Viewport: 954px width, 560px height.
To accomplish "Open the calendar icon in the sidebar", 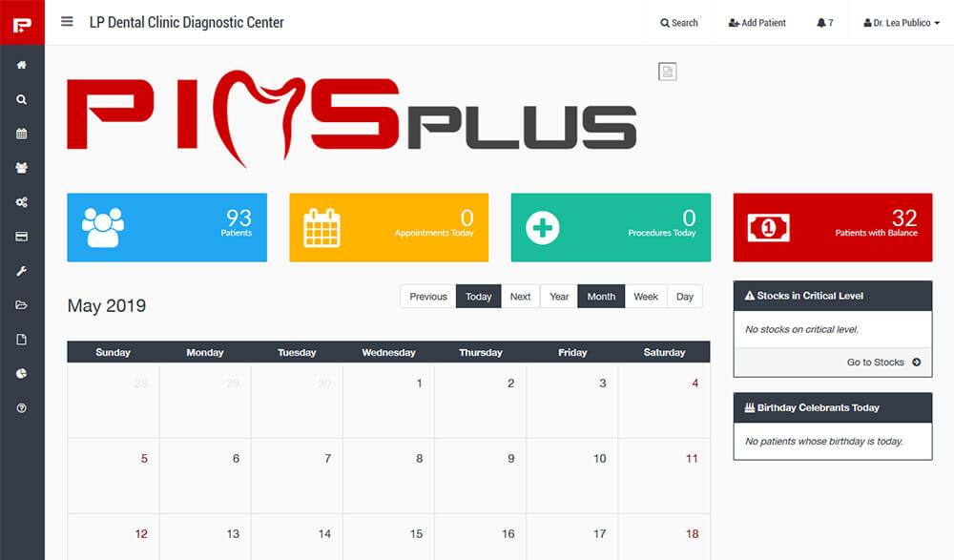I will coord(21,134).
